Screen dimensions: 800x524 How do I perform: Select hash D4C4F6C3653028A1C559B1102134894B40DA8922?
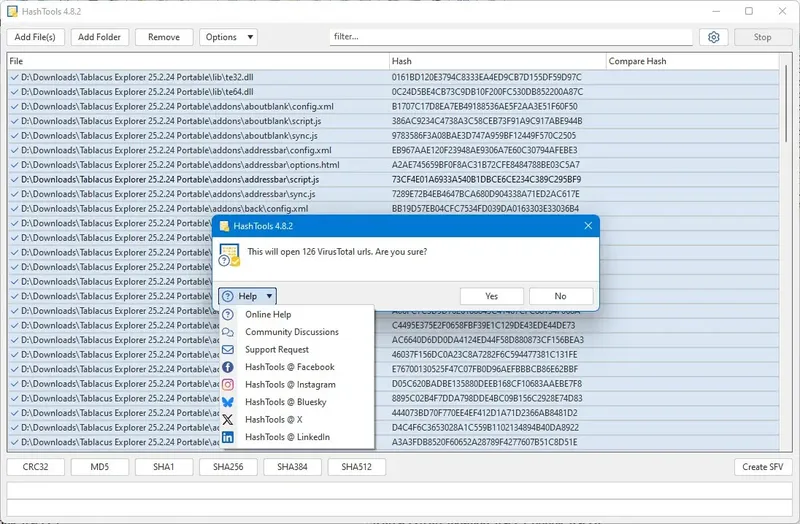tap(485, 428)
